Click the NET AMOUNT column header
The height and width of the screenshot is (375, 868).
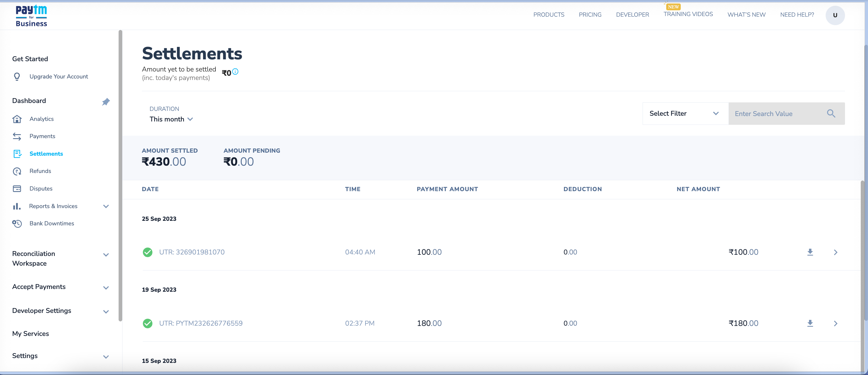(698, 189)
